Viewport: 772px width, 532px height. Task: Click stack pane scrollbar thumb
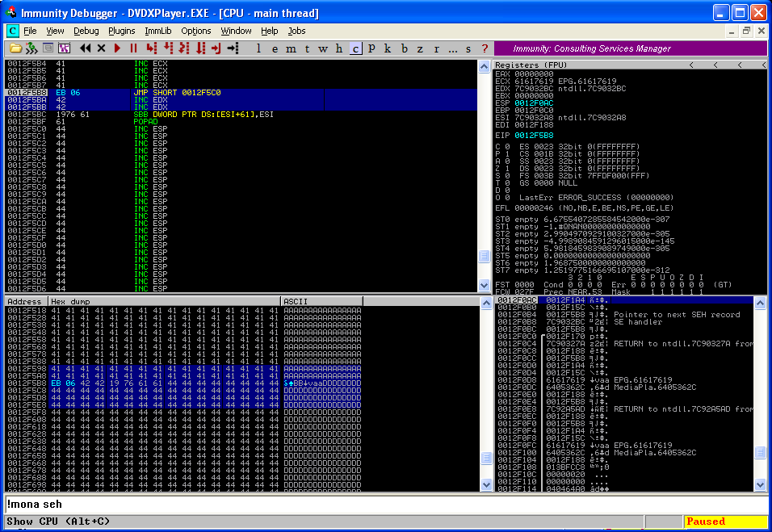[760, 453]
